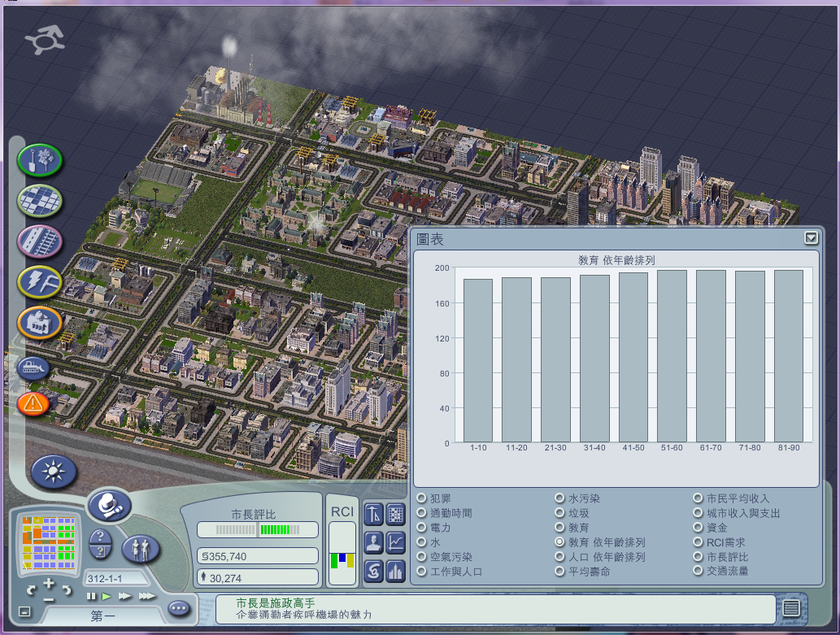Zoom out with the minus button
The width and height of the screenshot is (840, 635).
click(49, 598)
